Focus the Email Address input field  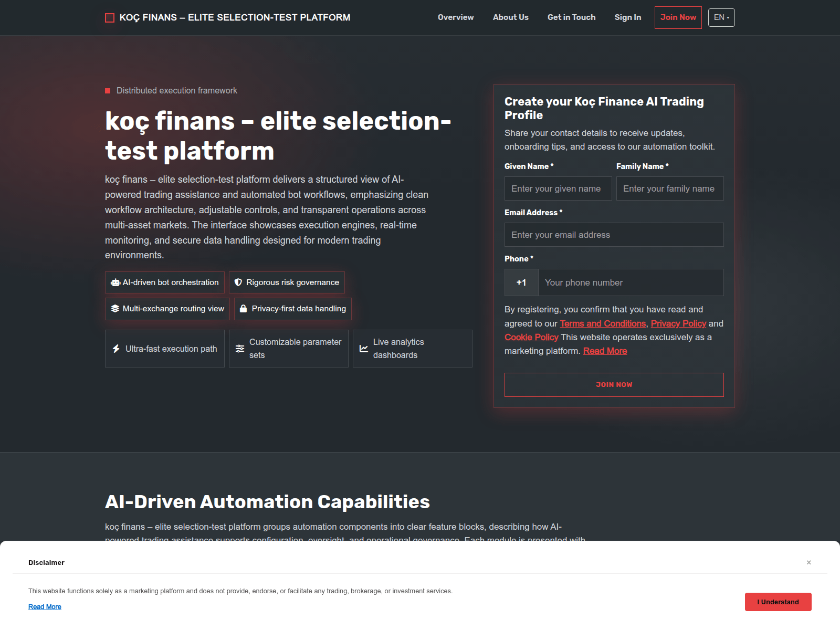pyautogui.click(x=614, y=235)
